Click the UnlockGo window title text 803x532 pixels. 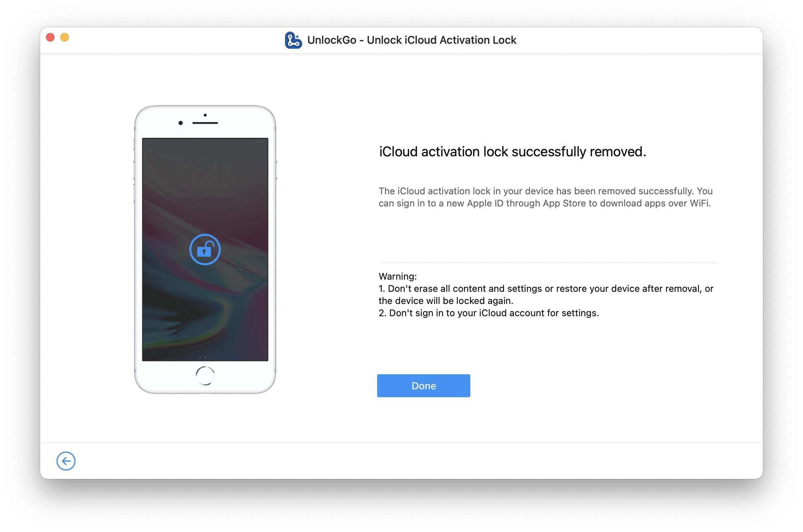(412, 40)
